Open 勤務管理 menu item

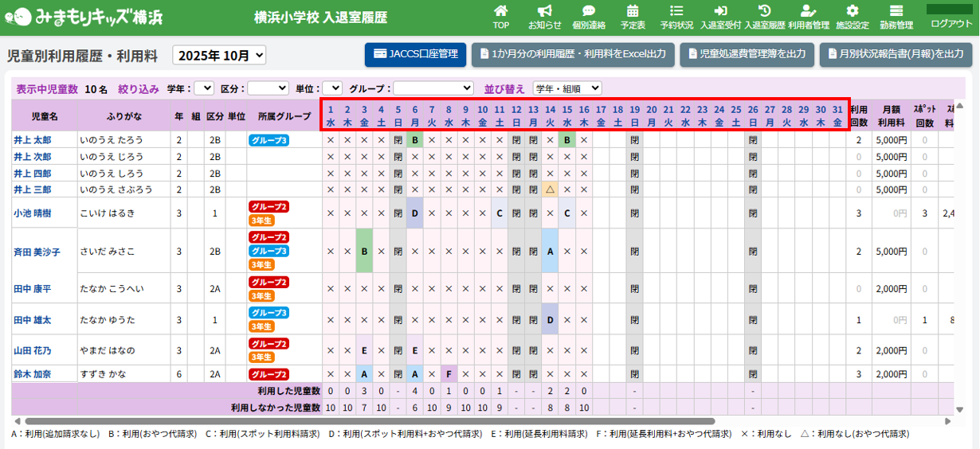click(896, 16)
